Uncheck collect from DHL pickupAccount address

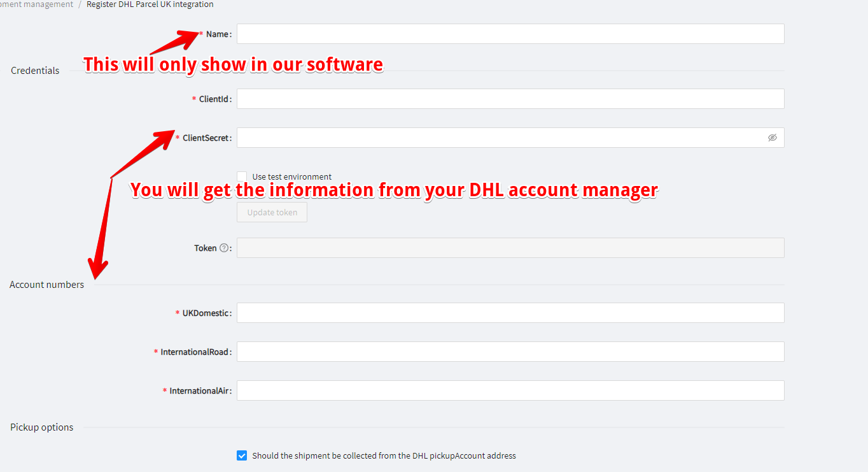tap(242, 455)
